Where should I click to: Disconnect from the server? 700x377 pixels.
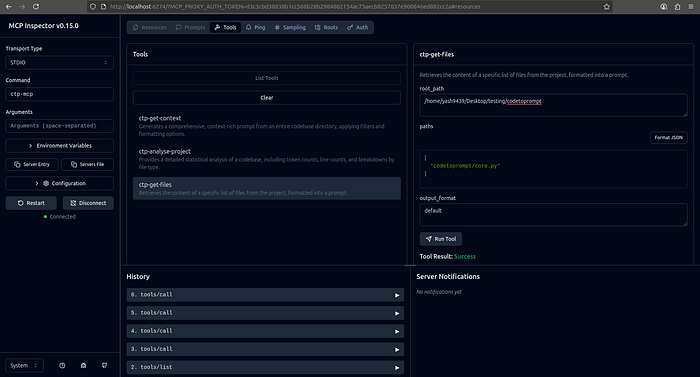88,203
